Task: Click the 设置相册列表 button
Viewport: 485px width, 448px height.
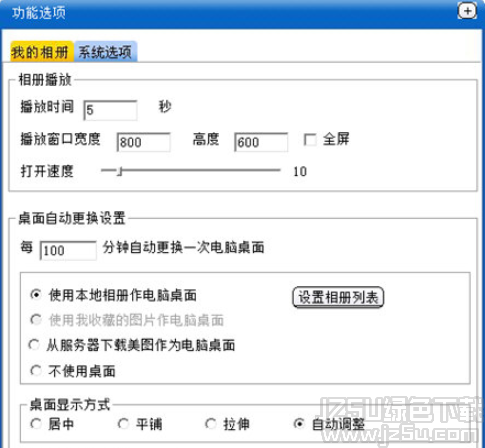Action: [338, 297]
